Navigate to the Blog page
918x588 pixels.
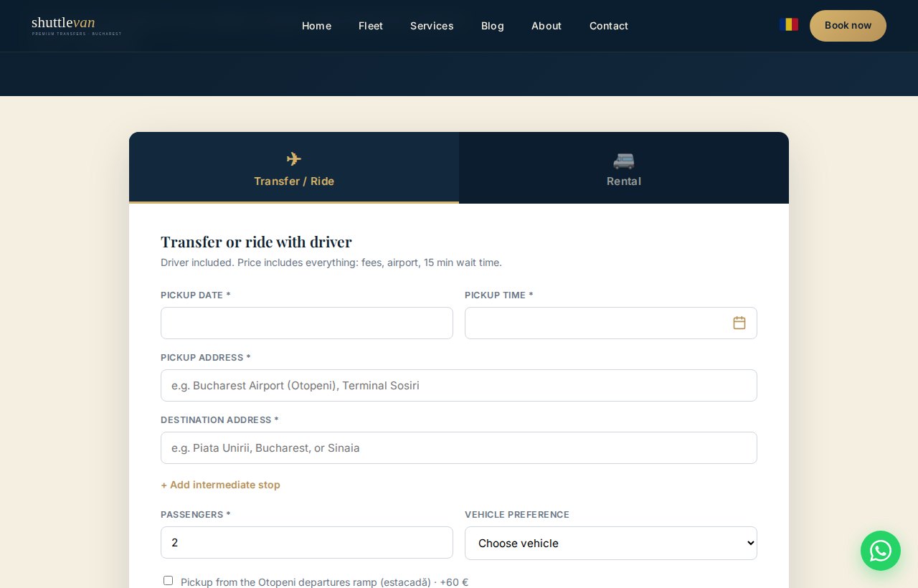[493, 26]
